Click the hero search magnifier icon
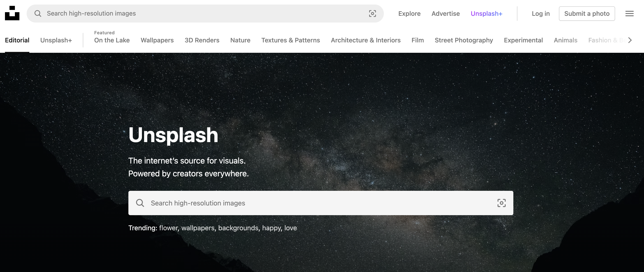Image resolution: width=644 pixels, height=272 pixels. (140, 203)
